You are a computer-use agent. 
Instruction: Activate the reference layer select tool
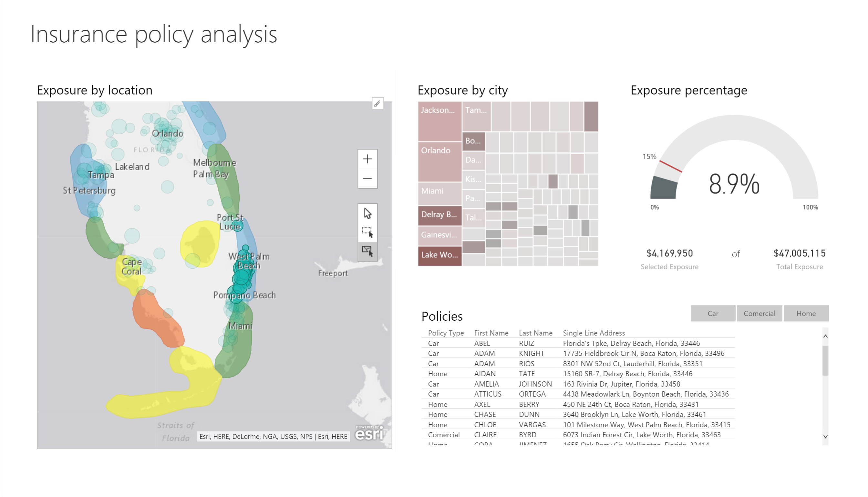367,252
